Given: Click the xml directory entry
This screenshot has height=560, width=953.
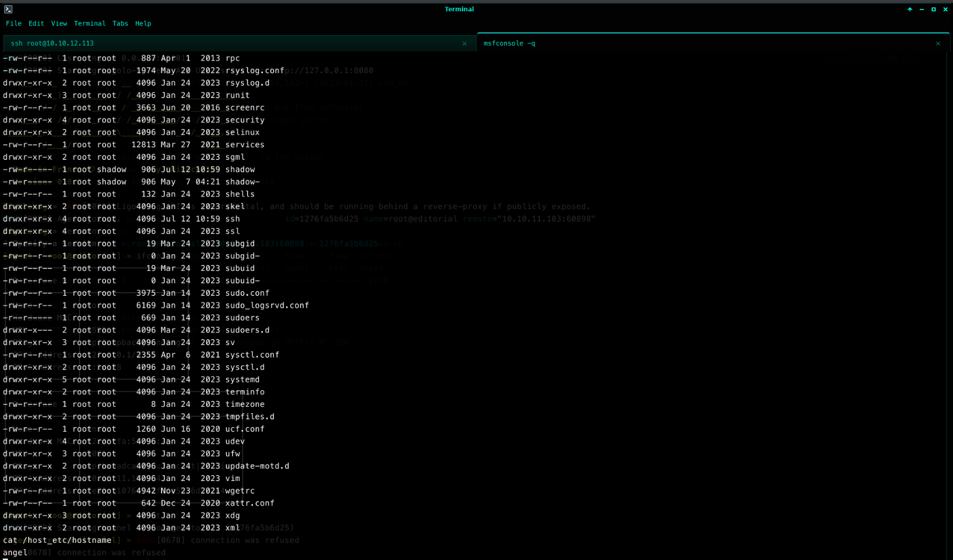Looking at the screenshot, I should point(233,528).
